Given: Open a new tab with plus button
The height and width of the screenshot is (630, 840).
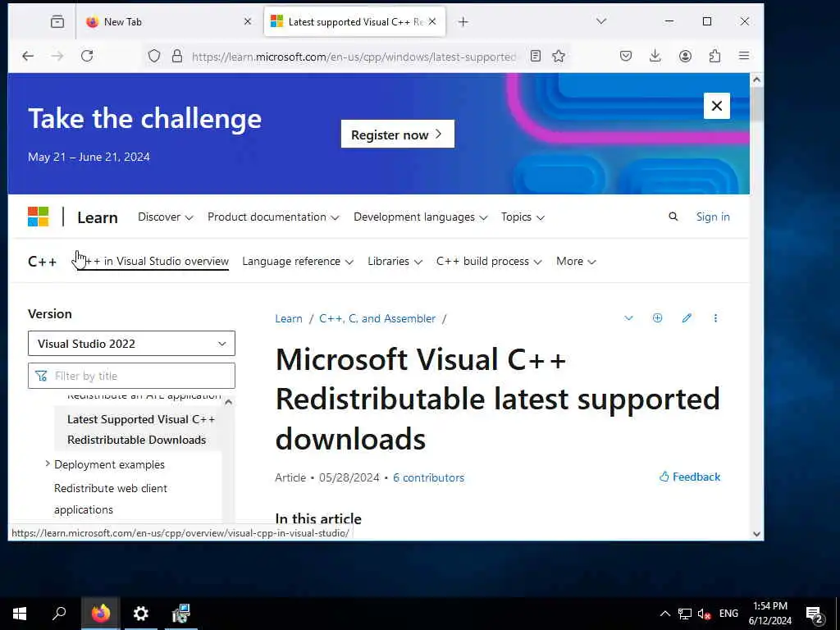Looking at the screenshot, I should coord(463,21).
